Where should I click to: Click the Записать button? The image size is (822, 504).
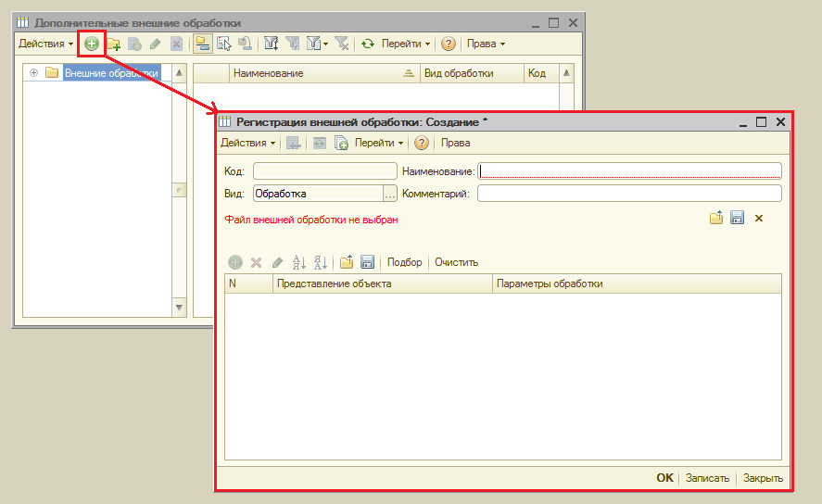707,478
